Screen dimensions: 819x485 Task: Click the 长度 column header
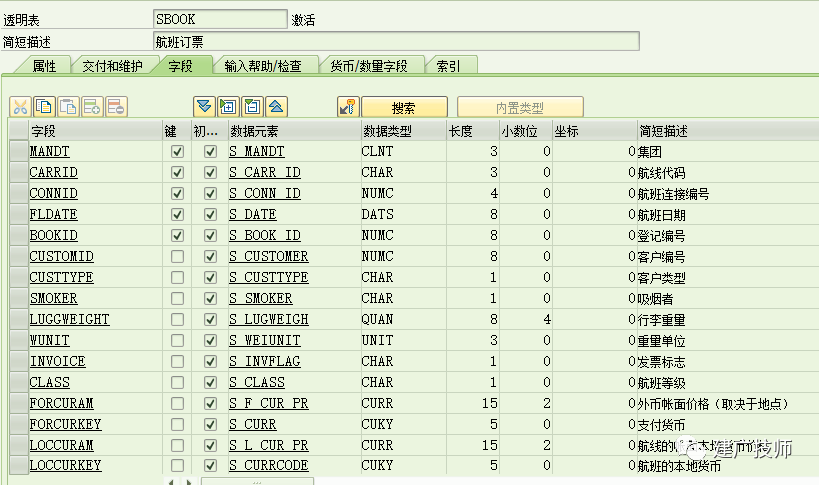click(x=473, y=131)
